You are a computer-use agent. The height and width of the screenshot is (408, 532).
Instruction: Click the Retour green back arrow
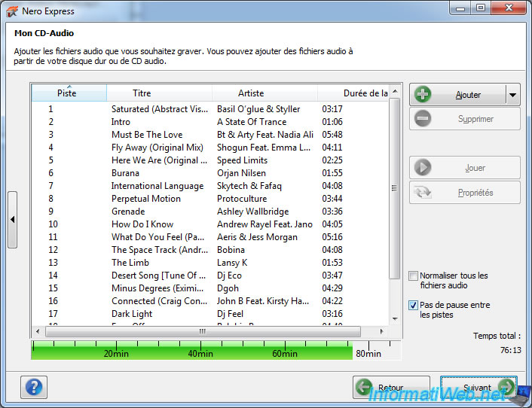coord(365,388)
